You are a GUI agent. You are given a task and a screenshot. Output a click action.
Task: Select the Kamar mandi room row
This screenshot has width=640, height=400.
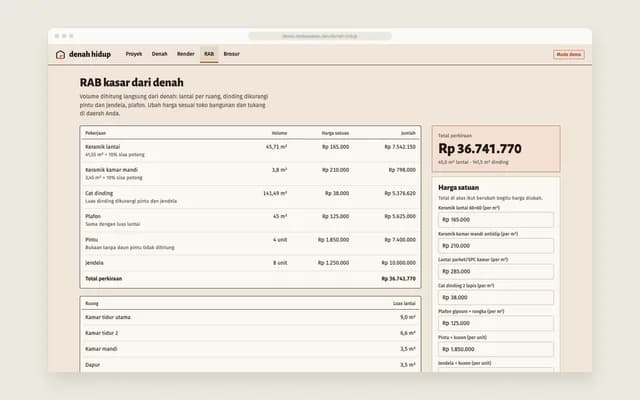[250, 349]
